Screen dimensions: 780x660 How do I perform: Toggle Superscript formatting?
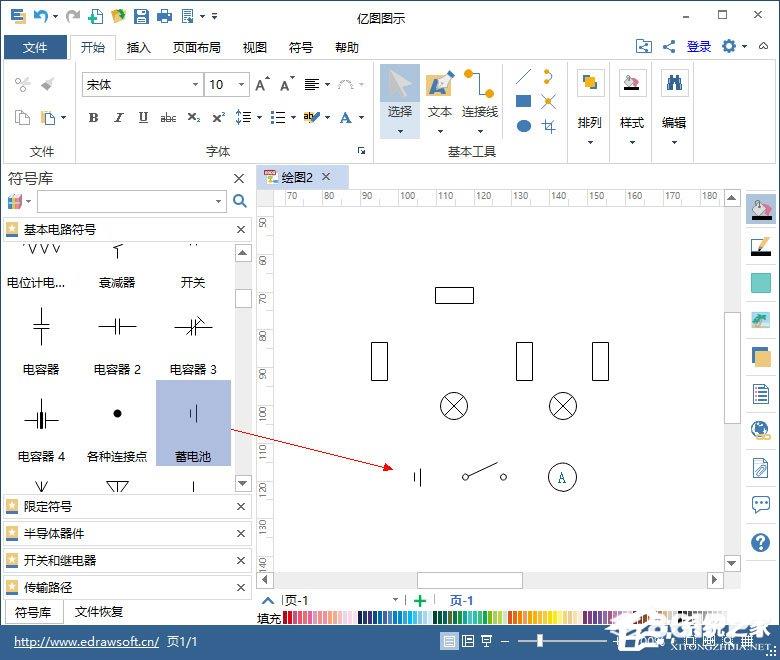219,118
